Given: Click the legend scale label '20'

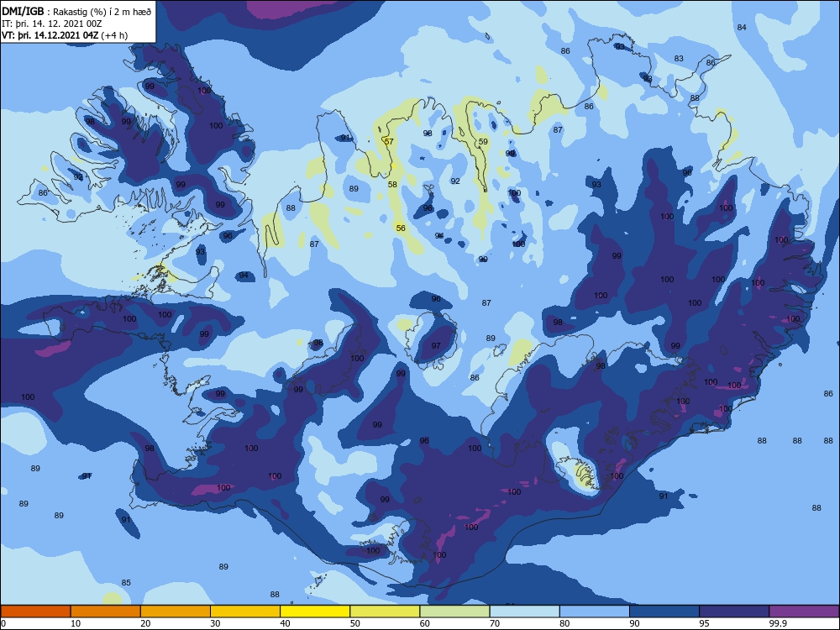Looking at the screenshot, I should point(145,623).
